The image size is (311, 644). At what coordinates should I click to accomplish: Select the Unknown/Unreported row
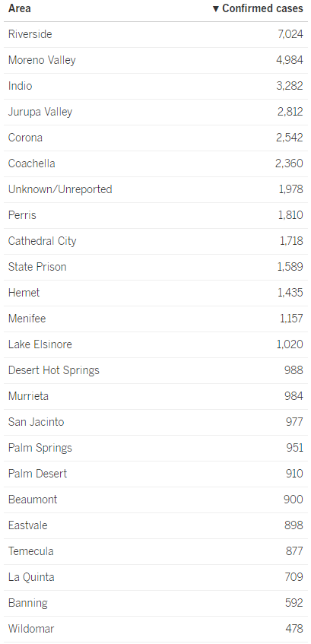coord(156,190)
